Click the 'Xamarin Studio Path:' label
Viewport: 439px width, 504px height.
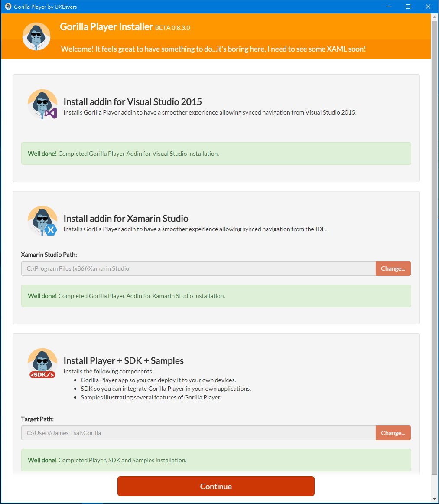click(49, 255)
